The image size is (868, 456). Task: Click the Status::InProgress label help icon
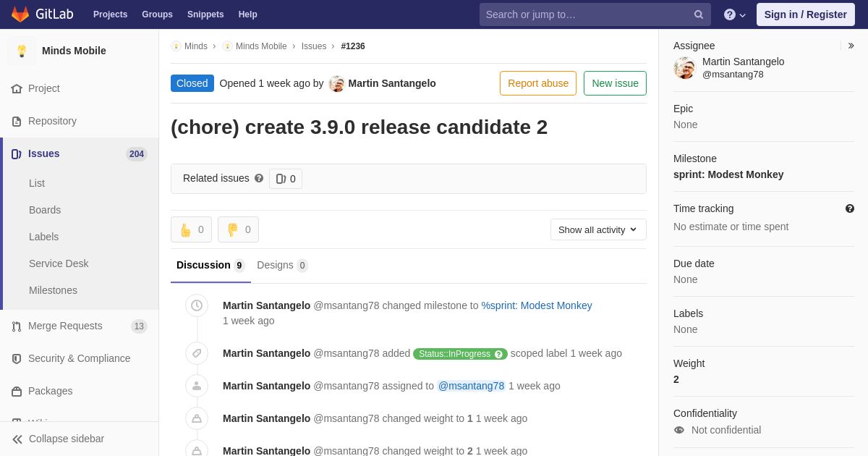click(498, 354)
